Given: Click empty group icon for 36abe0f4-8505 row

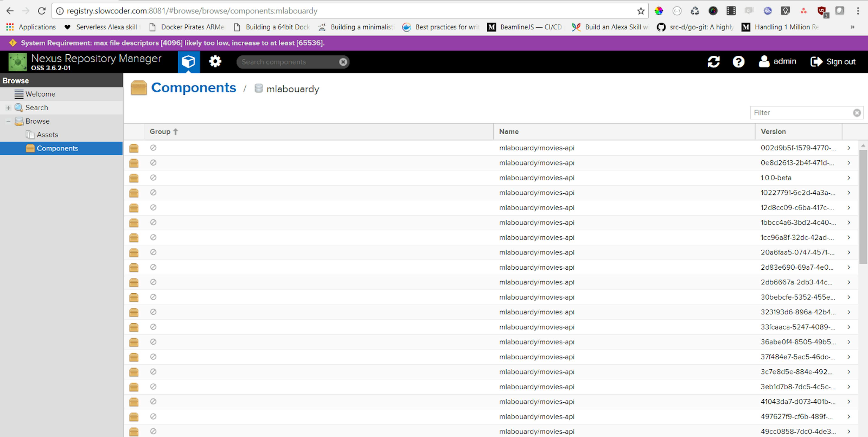Looking at the screenshot, I should [x=153, y=342].
